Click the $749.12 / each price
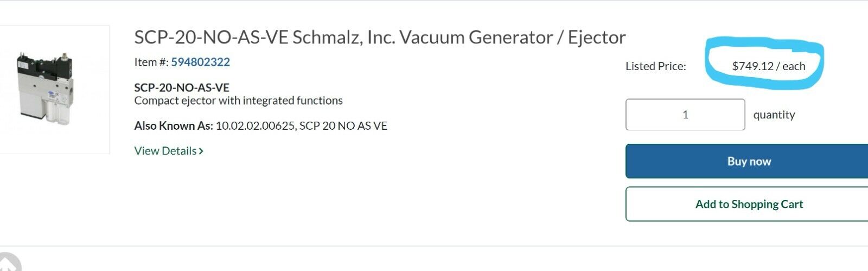Viewport: 868px width, 271px height. pos(769,66)
